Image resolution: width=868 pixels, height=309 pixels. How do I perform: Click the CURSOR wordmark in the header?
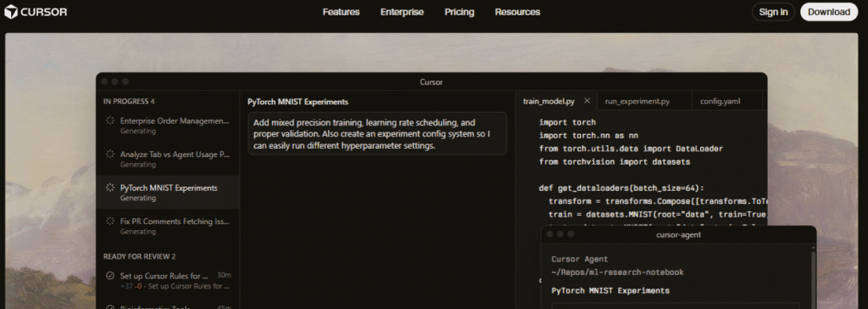(x=44, y=12)
